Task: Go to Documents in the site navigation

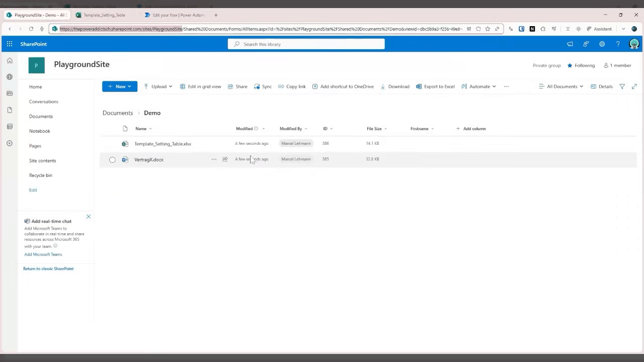Action: point(41,116)
